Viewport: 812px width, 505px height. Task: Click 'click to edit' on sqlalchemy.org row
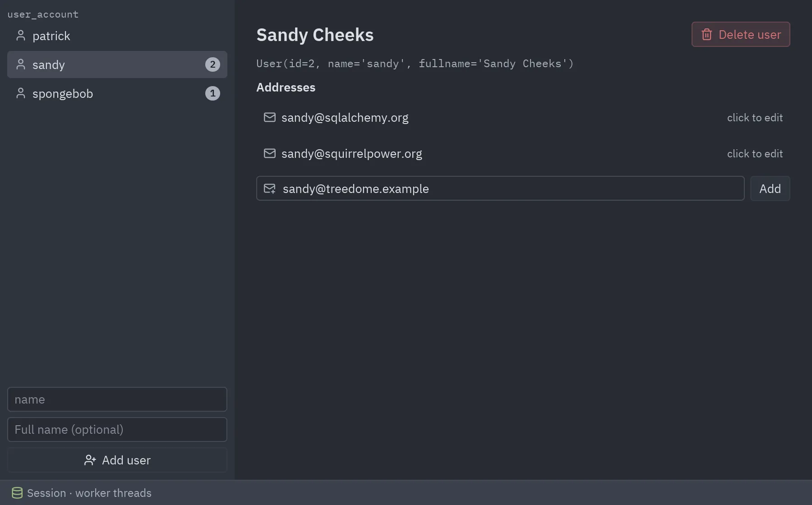(755, 118)
